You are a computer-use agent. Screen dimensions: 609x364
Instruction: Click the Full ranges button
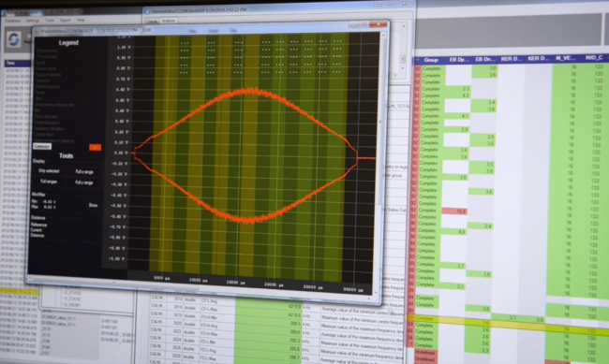[48, 182]
